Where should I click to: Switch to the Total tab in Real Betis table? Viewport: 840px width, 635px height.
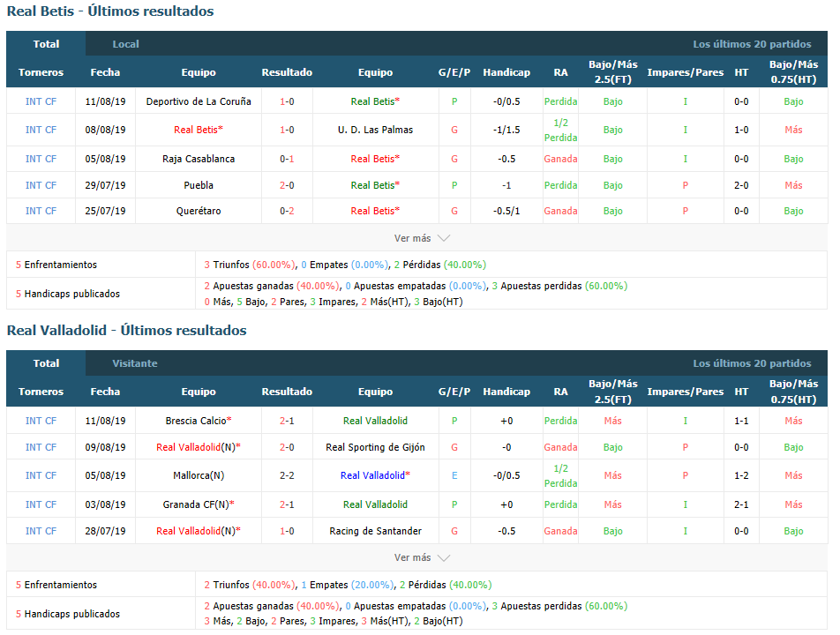(x=46, y=44)
